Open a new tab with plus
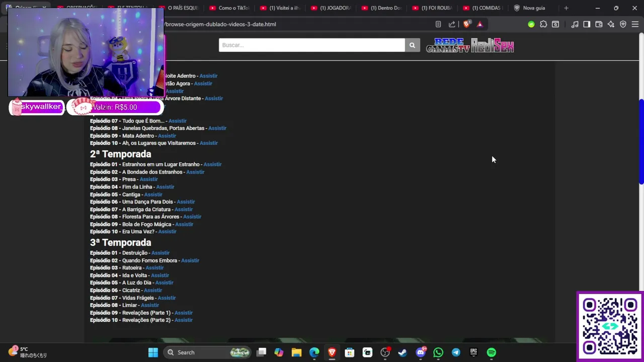Viewport: 644px width, 362px height. point(566,8)
